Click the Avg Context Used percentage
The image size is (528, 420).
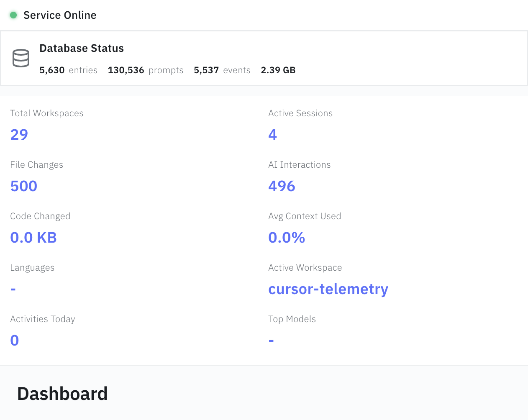tap(287, 237)
